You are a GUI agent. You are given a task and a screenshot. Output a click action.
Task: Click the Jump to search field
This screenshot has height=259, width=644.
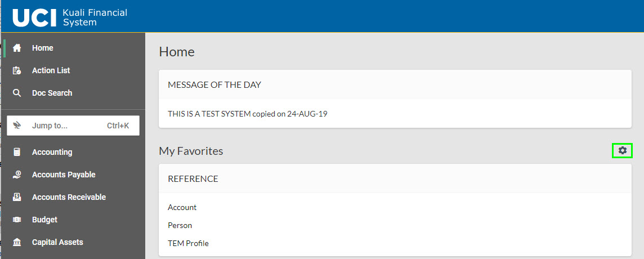[x=73, y=126]
